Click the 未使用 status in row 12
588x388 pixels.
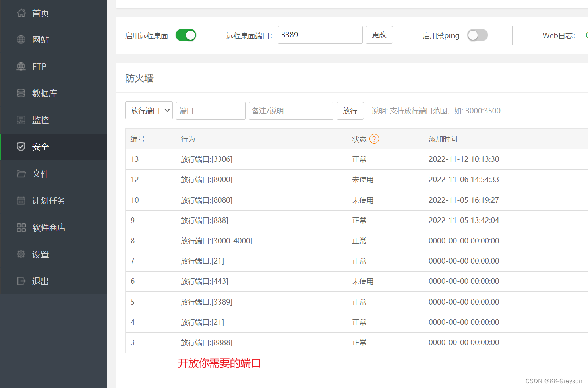[363, 180]
